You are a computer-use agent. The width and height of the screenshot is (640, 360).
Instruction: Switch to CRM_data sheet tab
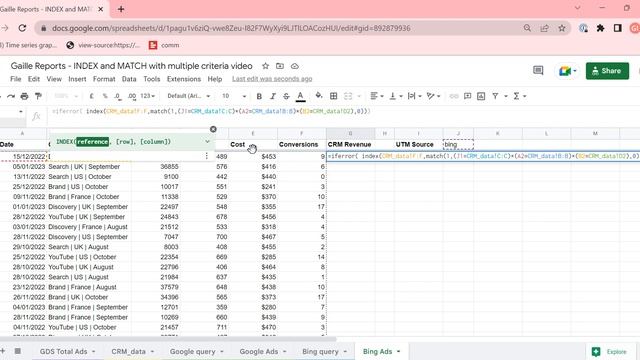[129, 351]
